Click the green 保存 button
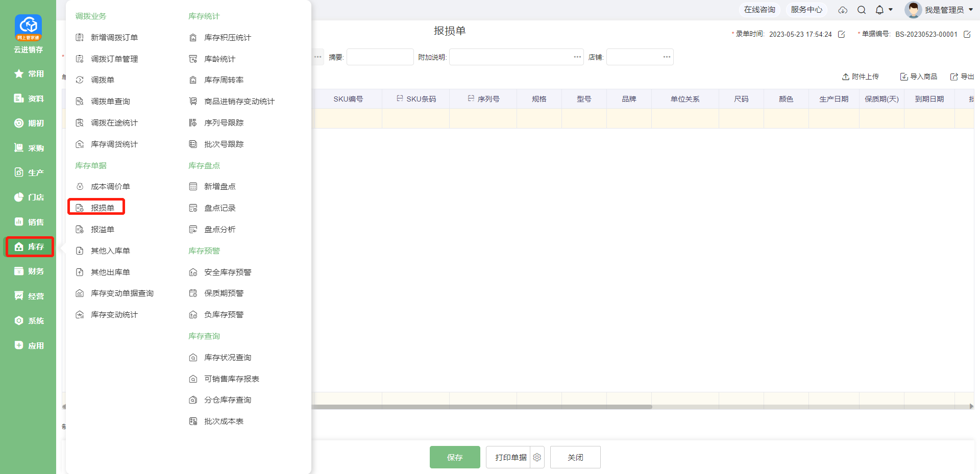Image resolution: width=980 pixels, height=474 pixels. [x=455, y=457]
